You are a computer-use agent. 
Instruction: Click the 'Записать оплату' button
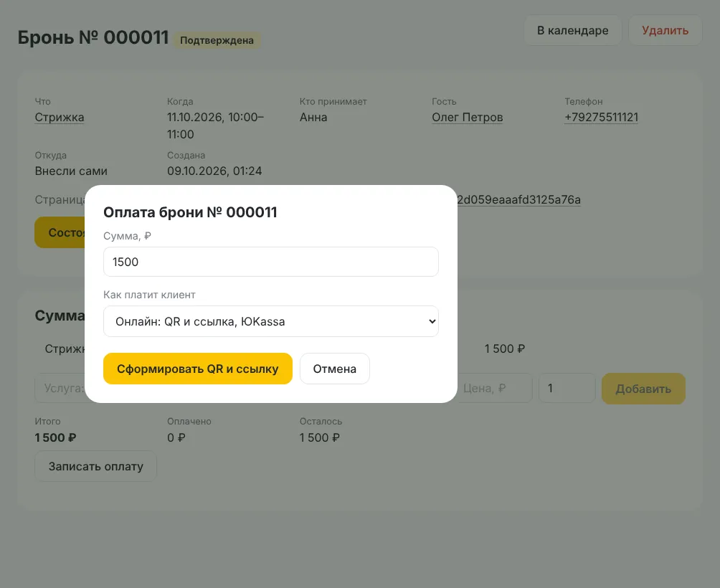95,466
